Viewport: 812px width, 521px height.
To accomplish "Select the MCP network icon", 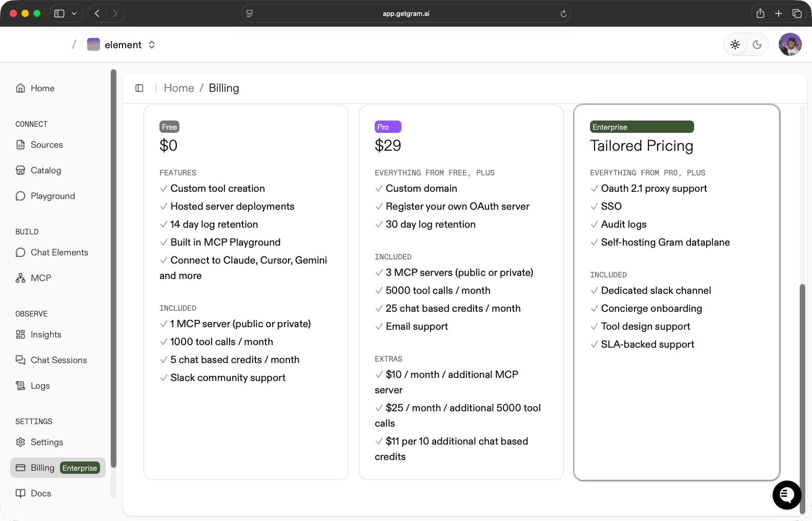I will point(21,278).
